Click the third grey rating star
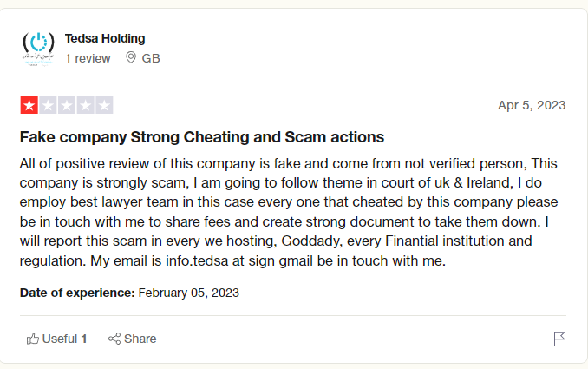The image size is (588, 369). 67,106
